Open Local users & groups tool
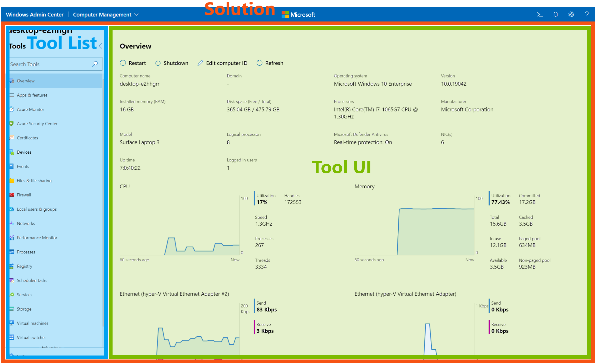 point(37,209)
